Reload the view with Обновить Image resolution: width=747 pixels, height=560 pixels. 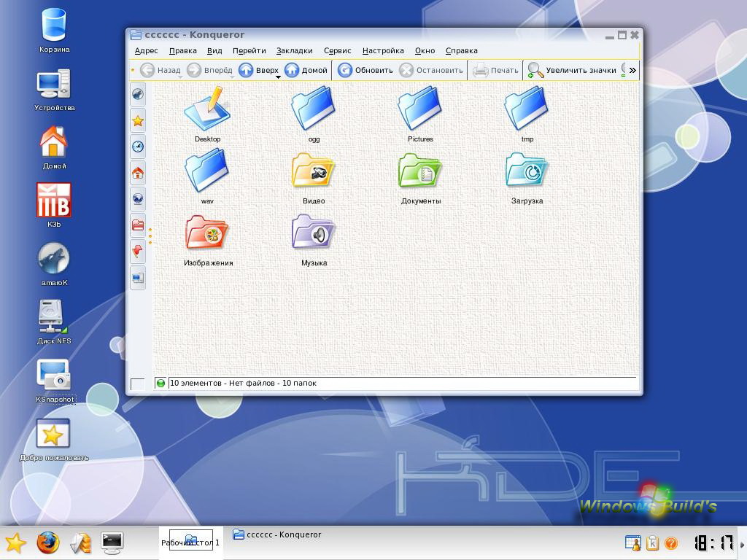pos(365,71)
